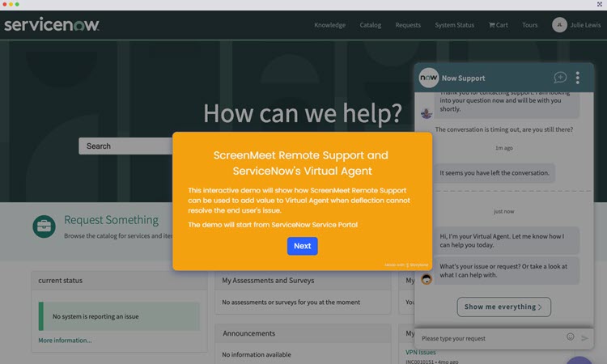The width and height of the screenshot is (607, 364).
Task: Open the Knowledge menu item
Action: coord(330,25)
